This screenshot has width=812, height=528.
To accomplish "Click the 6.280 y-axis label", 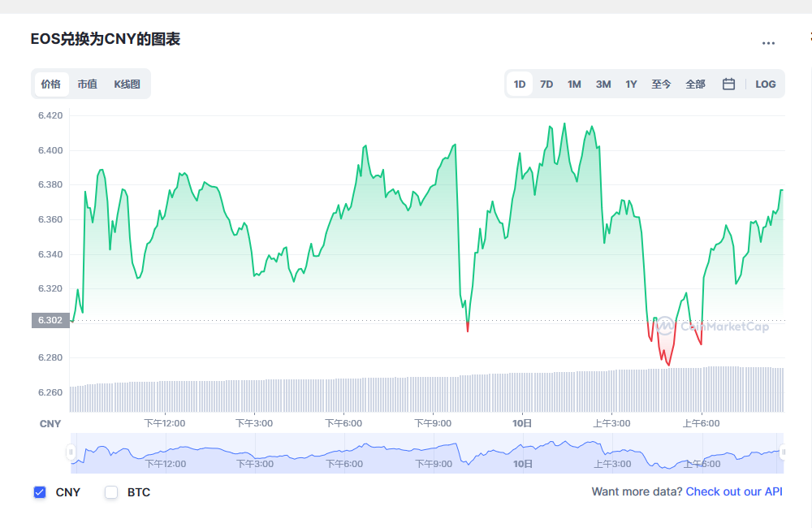I will [50, 357].
